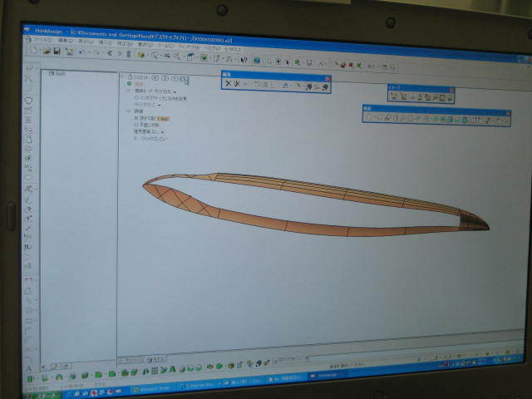This screenshot has width=532, height=399.
Task: Click the first green icon in bottom toolbar
Action: [x=31, y=379]
